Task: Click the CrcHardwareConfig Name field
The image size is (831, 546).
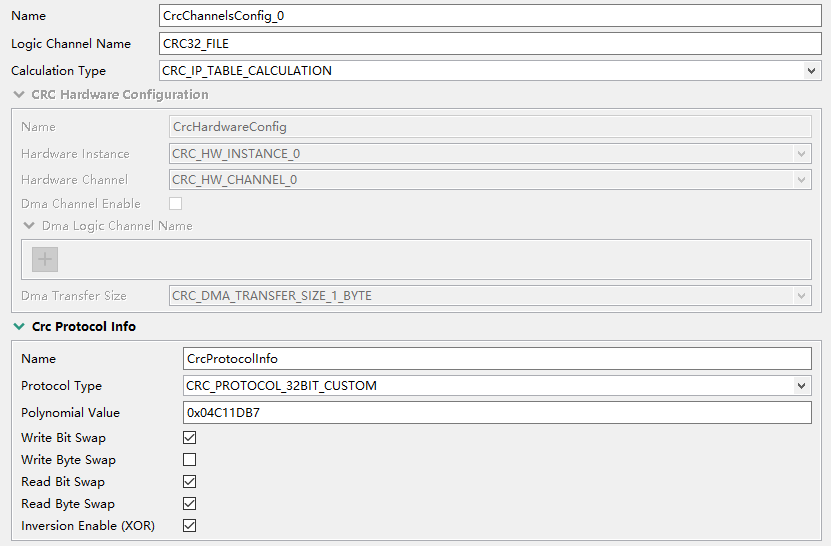Action: (489, 127)
